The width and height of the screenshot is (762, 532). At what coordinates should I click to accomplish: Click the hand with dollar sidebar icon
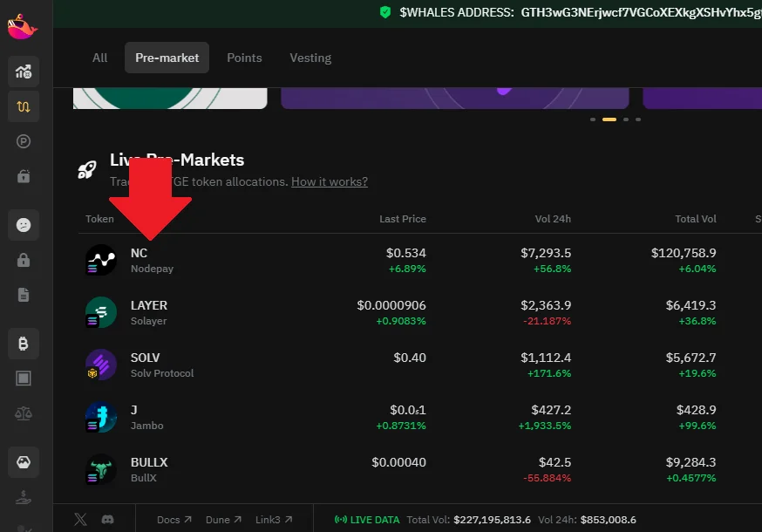(24, 497)
